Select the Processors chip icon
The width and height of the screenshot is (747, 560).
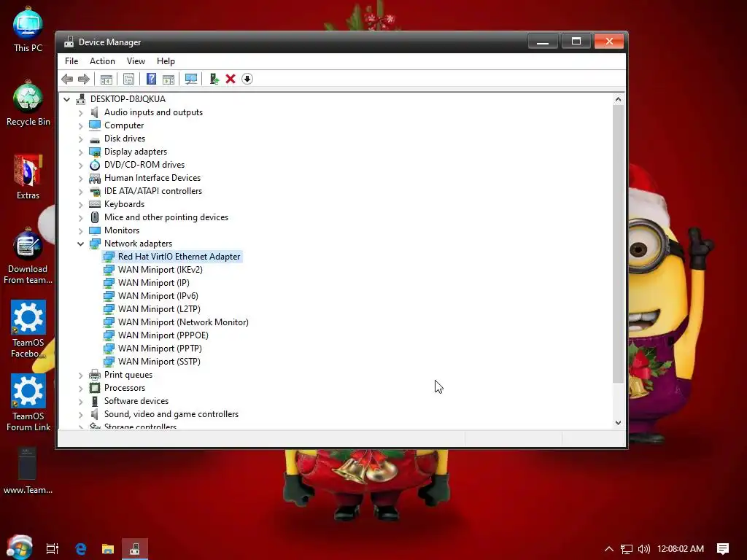coord(95,388)
